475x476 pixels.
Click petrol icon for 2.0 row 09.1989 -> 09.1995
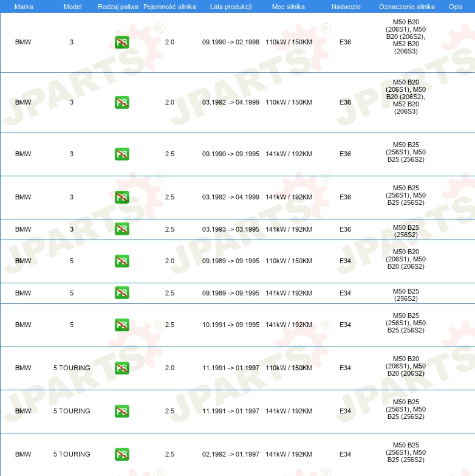pyautogui.click(x=122, y=261)
